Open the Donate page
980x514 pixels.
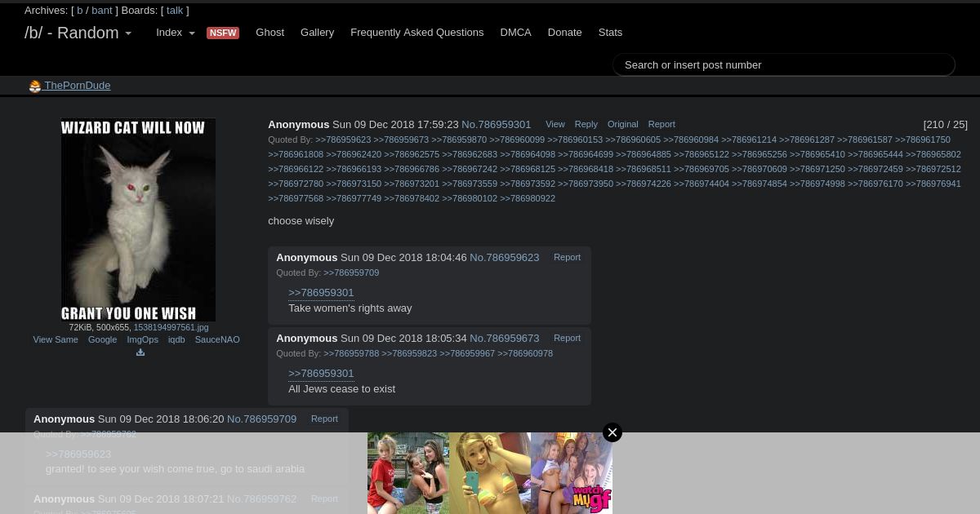pos(564,33)
